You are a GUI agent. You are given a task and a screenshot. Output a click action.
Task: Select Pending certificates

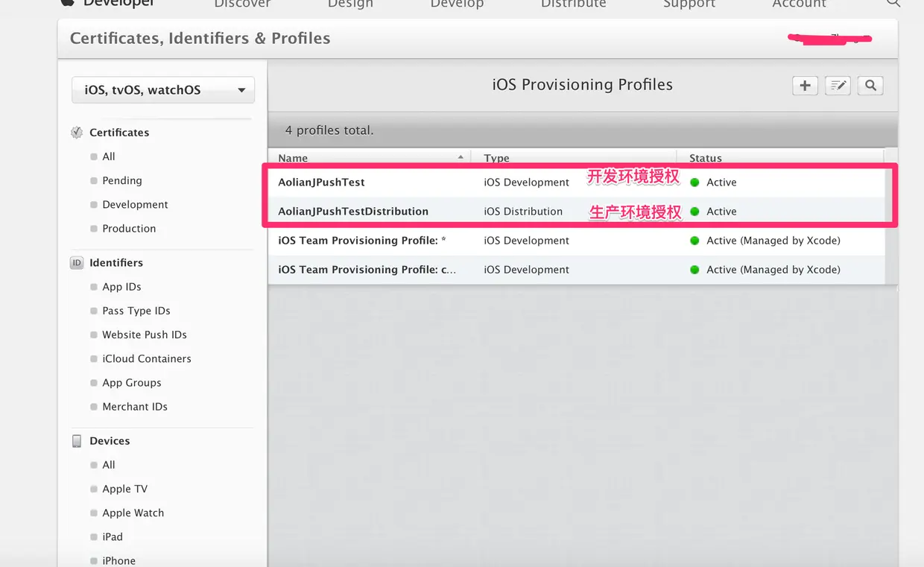pyautogui.click(x=122, y=180)
